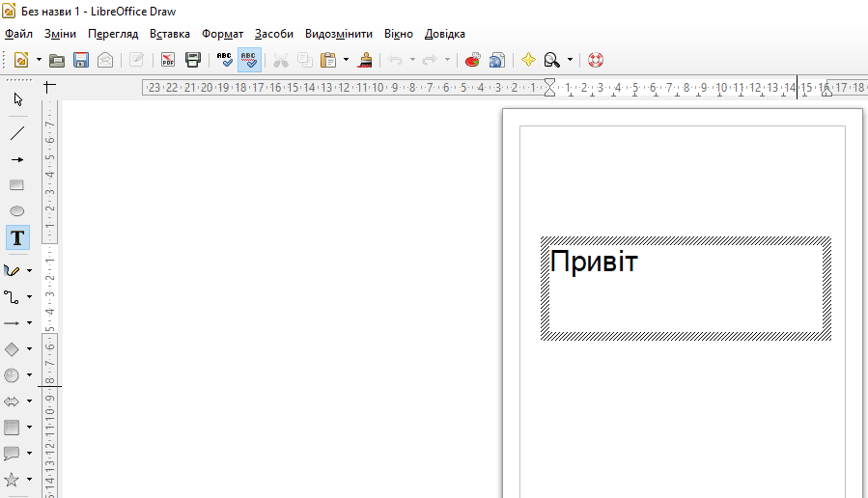Image resolution: width=868 pixels, height=498 pixels.
Task: Click the Cut scissors icon
Action: tap(281, 60)
